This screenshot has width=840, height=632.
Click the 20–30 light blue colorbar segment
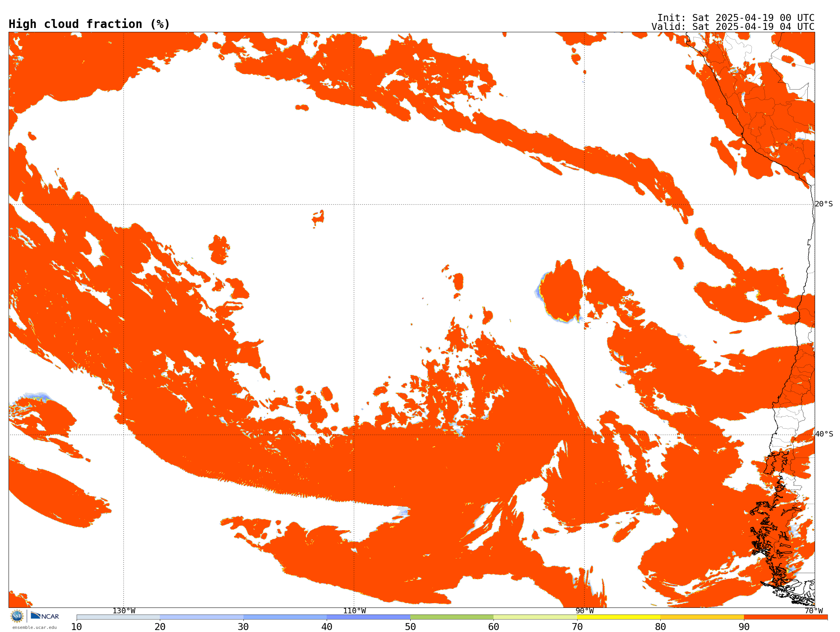(201, 617)
